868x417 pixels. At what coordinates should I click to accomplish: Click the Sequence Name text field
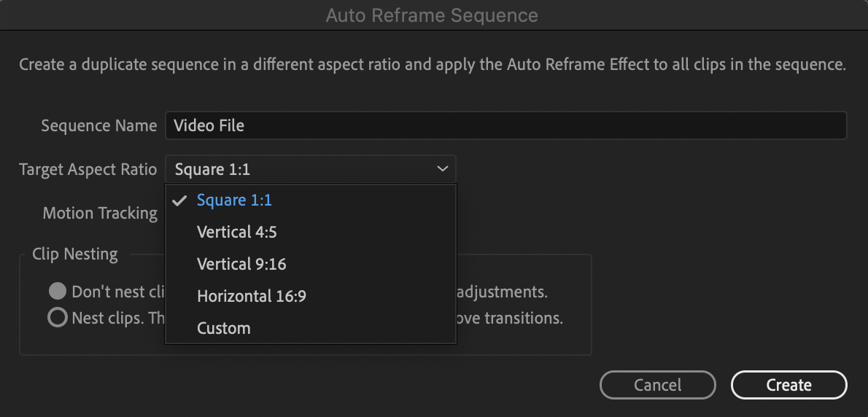coord(505,125)
